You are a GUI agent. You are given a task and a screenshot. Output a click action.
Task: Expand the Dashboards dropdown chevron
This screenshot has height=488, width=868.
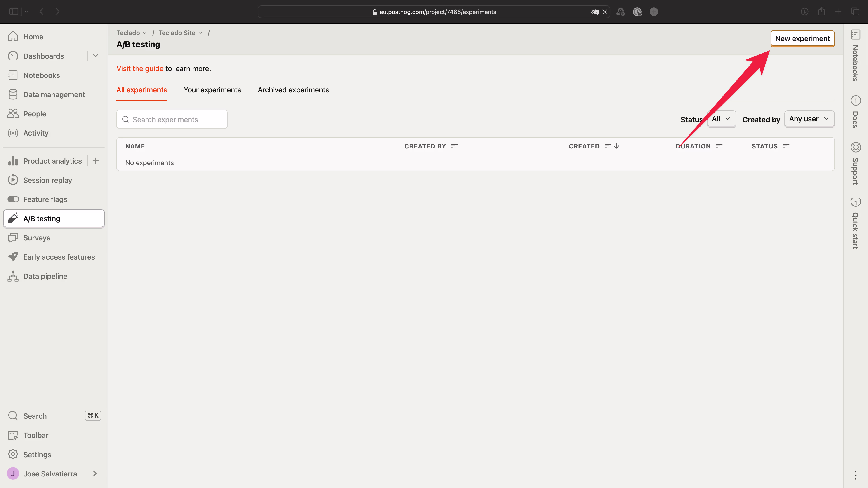(x=96, y=56)
